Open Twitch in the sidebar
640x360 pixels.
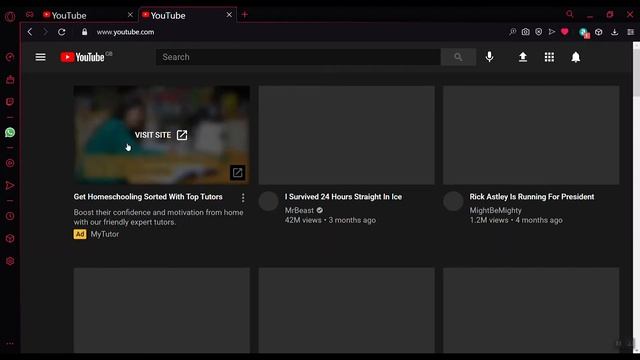(10, 102)
